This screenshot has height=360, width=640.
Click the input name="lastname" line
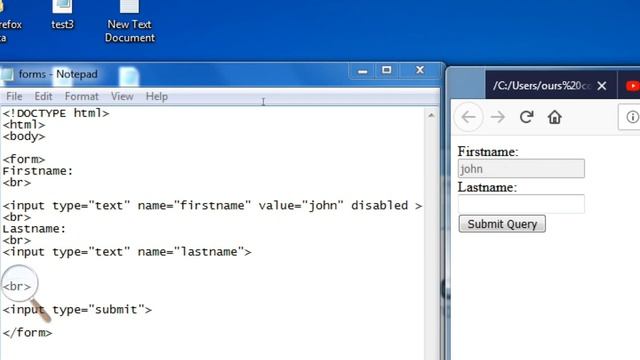point(127,252)
